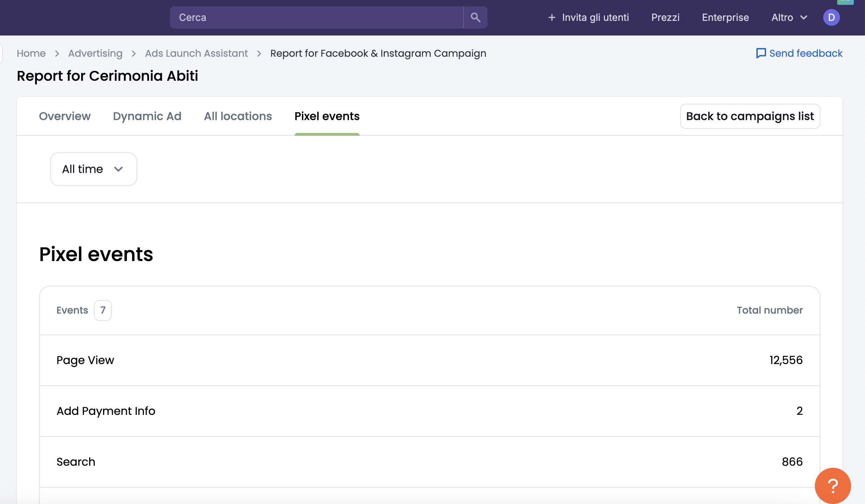Open the user avatar D menu
This screenshot has width=865, height=504.
point(831,17)
